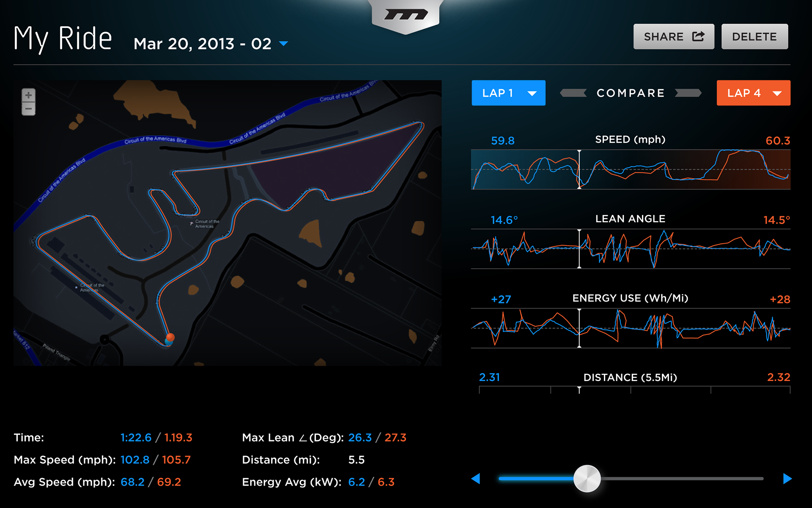Click the COMPARE label
Screen dimensions: 812x508
pos(631,93)
